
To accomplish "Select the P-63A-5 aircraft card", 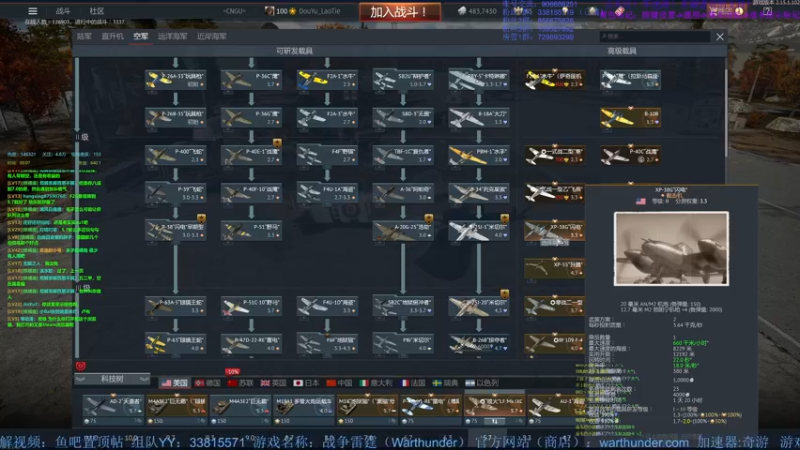I will pyautogui.click(x=176, y=306).
